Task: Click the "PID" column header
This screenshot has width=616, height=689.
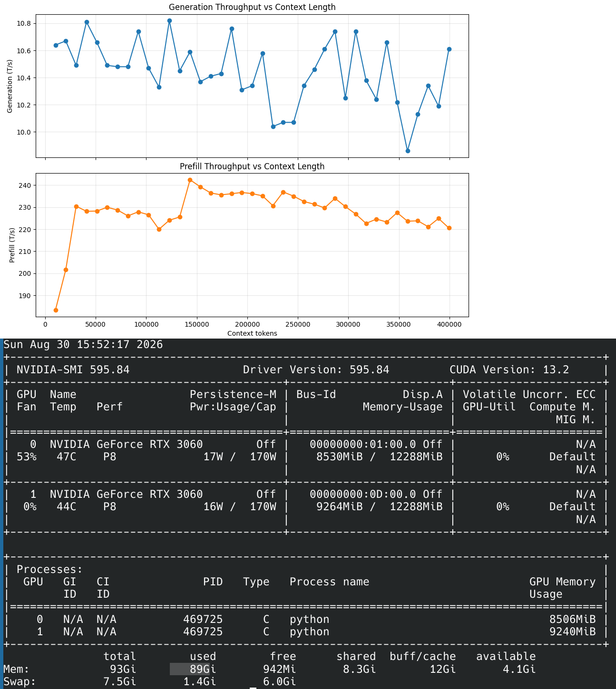Action: (213, 582)
